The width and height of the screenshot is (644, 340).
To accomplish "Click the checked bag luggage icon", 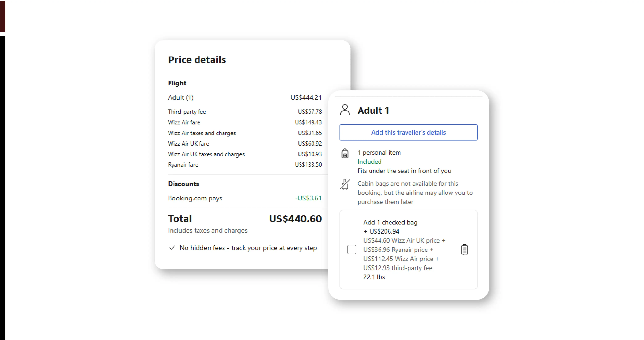I will (464, 249).
